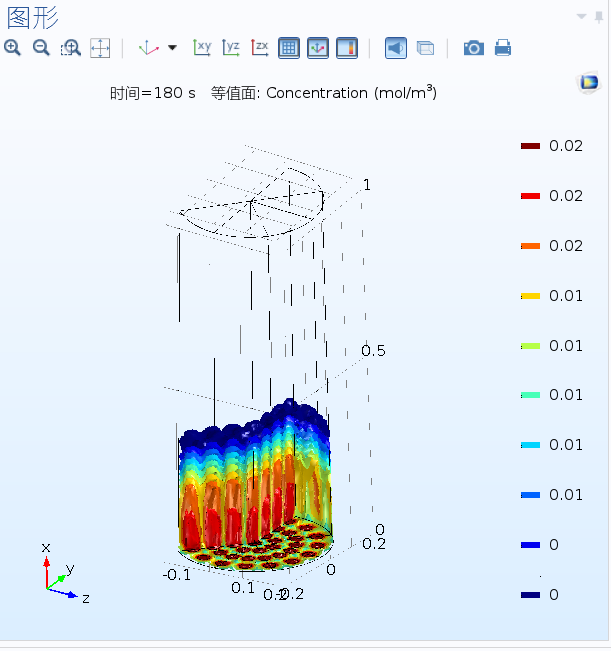Toggle transparency button
The height and width of the screenshot is (651, 611).
(425, 48)
